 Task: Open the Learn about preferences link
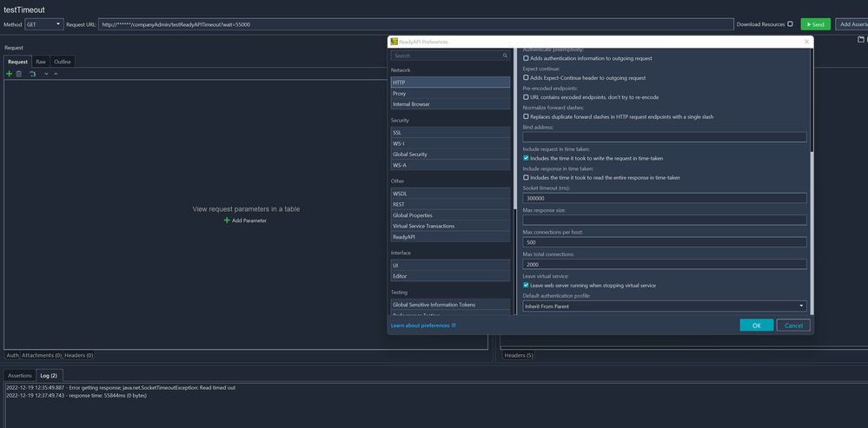(x=422, y=326)
